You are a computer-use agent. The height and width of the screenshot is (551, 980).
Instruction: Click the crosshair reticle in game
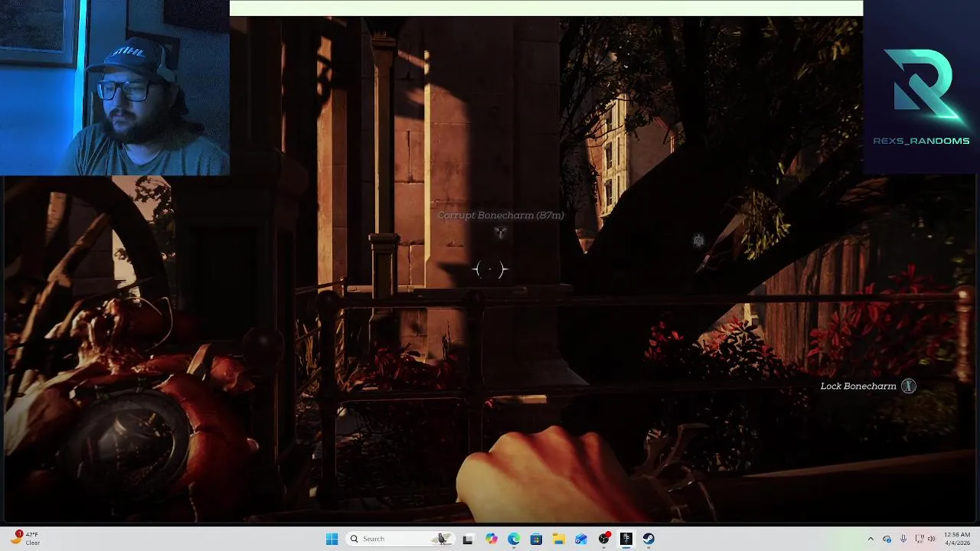(490, 269)
